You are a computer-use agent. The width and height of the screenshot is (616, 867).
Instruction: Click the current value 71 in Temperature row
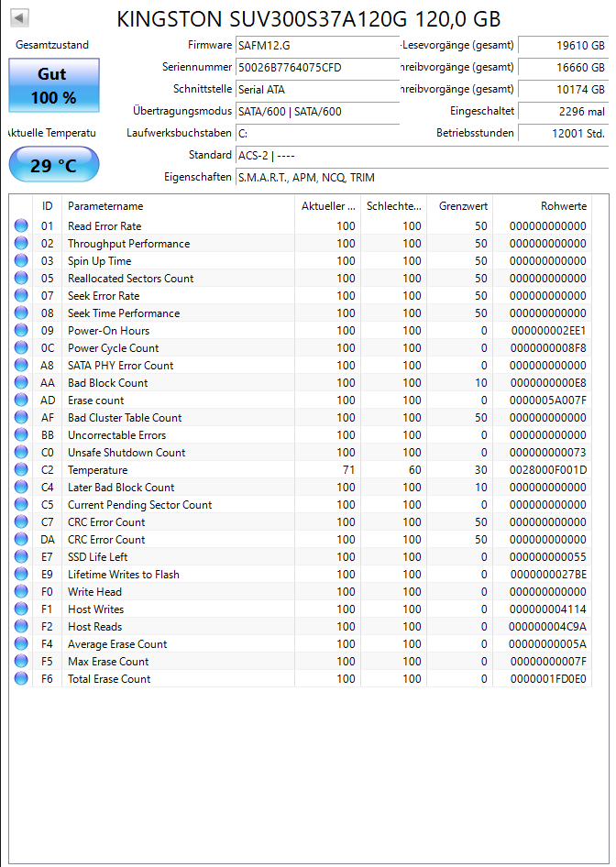pos(349,470)
